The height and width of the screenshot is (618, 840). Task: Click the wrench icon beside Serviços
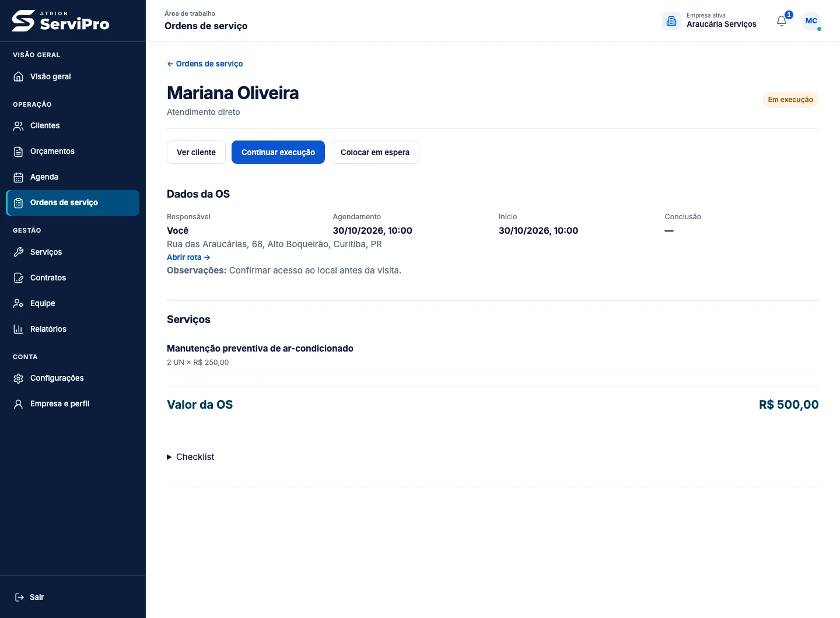pyautogui.click(x=19, y=252)
